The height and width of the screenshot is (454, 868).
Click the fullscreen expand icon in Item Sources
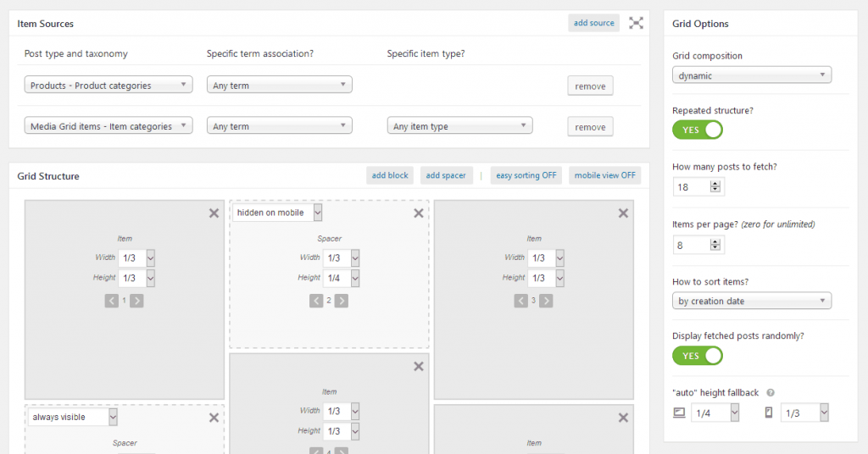click(x=636, y=23)
